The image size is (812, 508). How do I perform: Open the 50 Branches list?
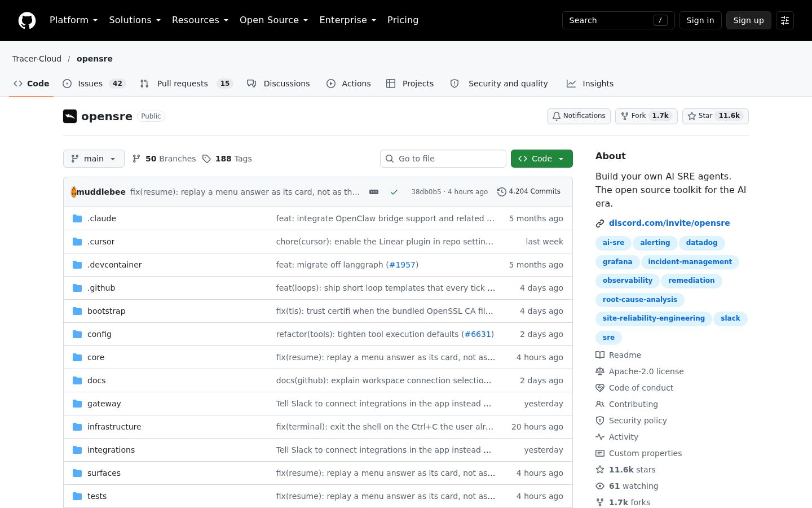(x=164, y=159)
